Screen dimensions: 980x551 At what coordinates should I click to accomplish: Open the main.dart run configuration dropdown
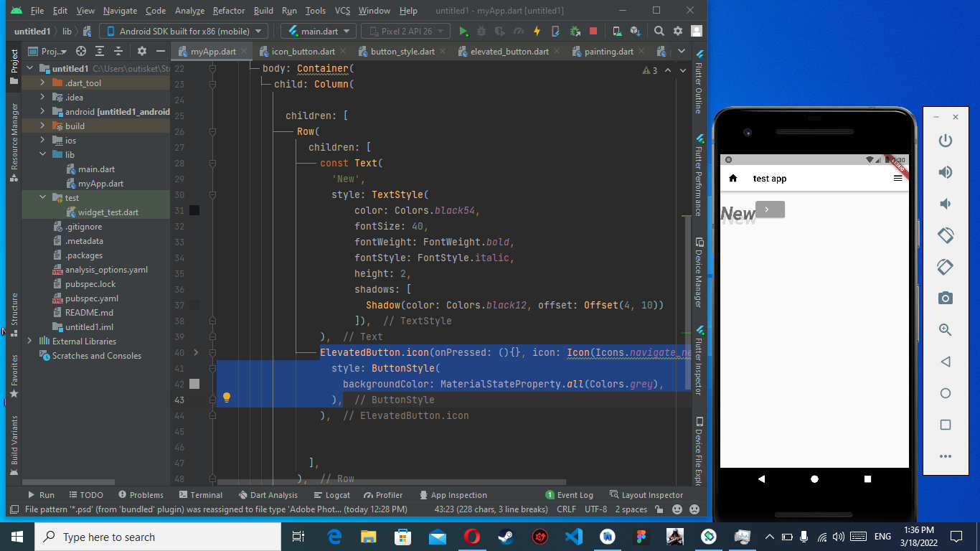pos(319,32)
